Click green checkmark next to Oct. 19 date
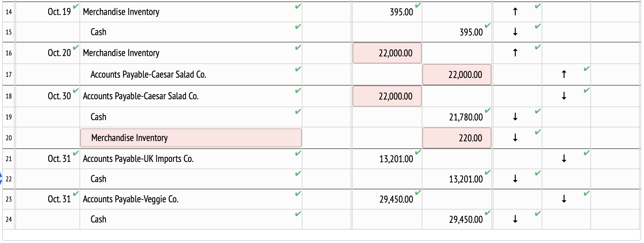This screenshot has width=644, height=243. [75, 6]
